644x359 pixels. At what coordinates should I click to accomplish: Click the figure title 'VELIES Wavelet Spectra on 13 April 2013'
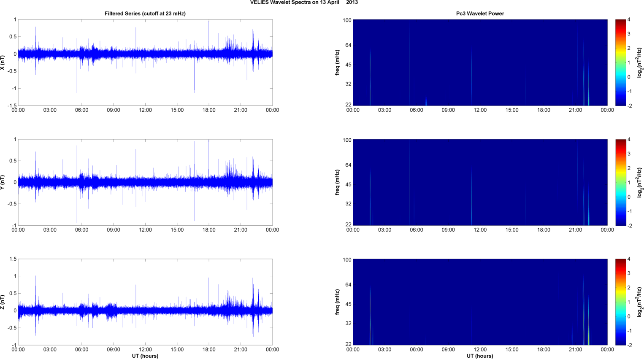click(304, 3)
